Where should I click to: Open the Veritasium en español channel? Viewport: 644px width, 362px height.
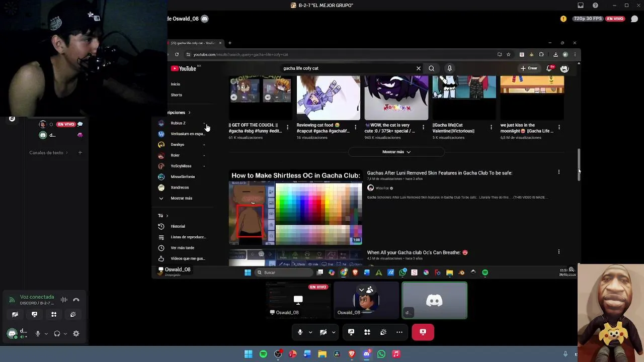[x=181, y=134]
